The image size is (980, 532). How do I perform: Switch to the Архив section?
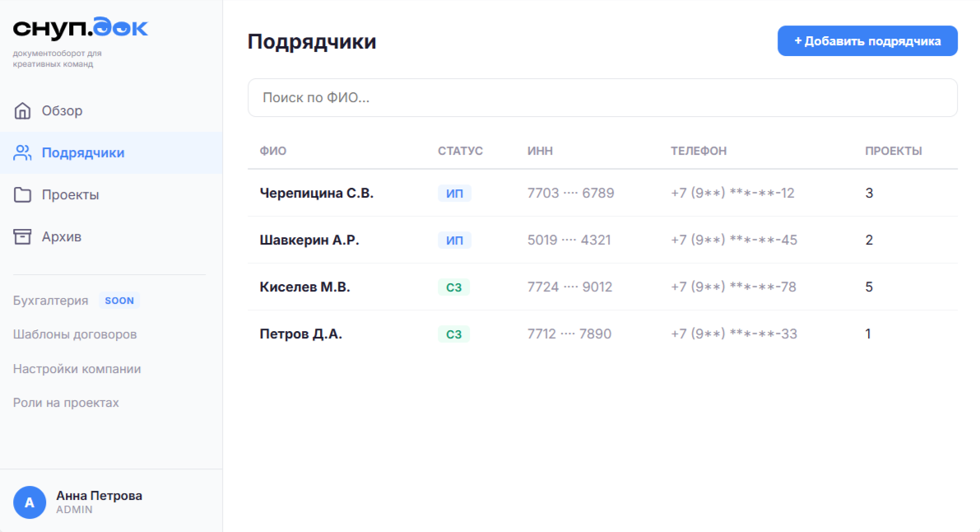(62, 236)
